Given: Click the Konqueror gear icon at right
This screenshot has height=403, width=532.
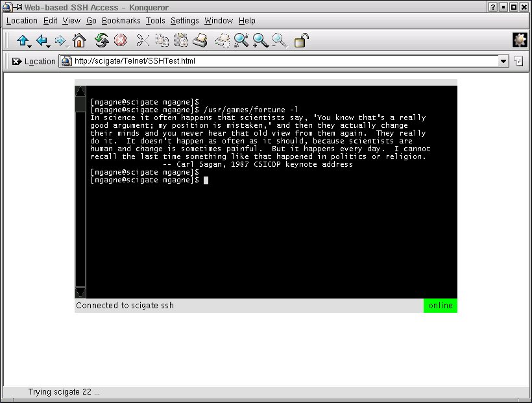Looking at the screenshot, I should [520, 40].
